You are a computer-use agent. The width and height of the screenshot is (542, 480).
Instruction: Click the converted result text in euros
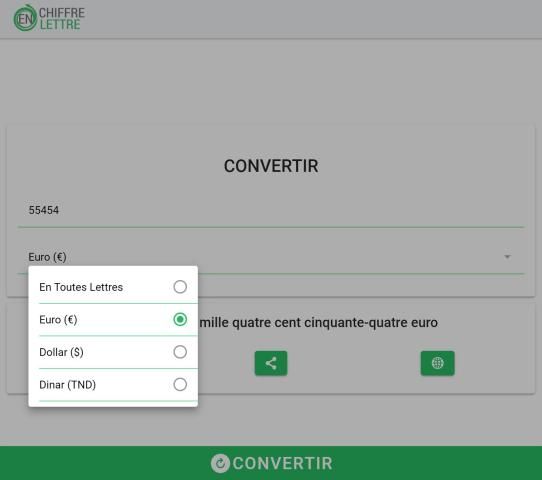(x=319, y=323)
